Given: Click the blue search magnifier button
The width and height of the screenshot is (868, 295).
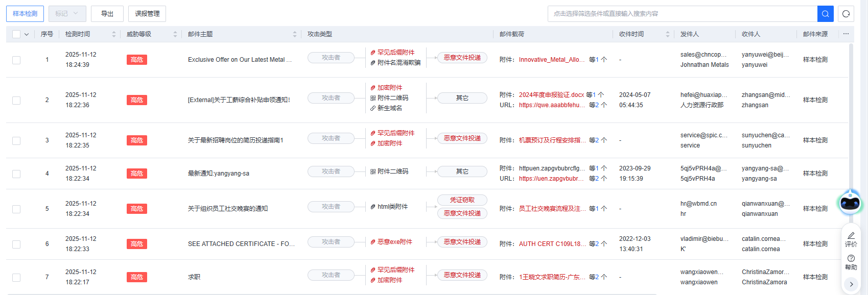Looking at the screenshot, I should (x=825, y=14).
